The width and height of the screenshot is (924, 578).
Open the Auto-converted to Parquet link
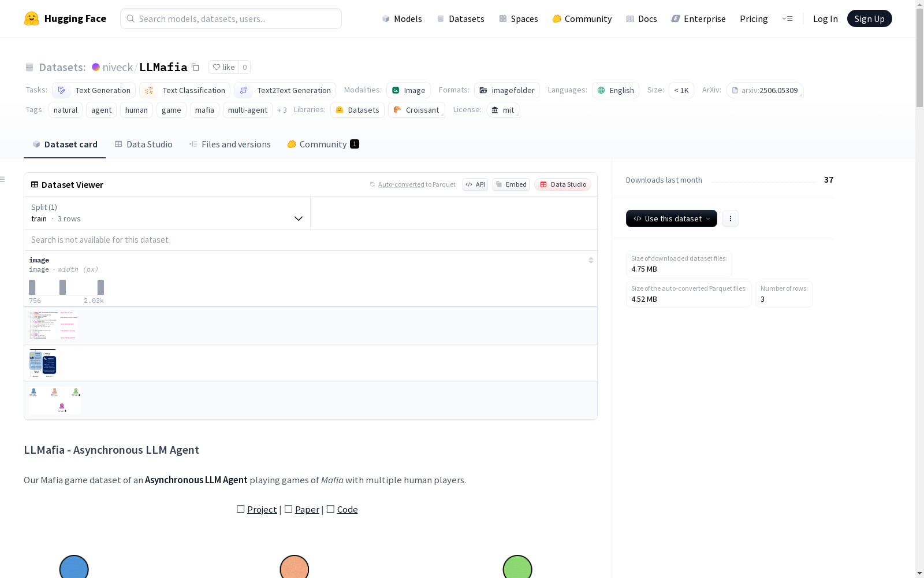(x=412, y=184)
